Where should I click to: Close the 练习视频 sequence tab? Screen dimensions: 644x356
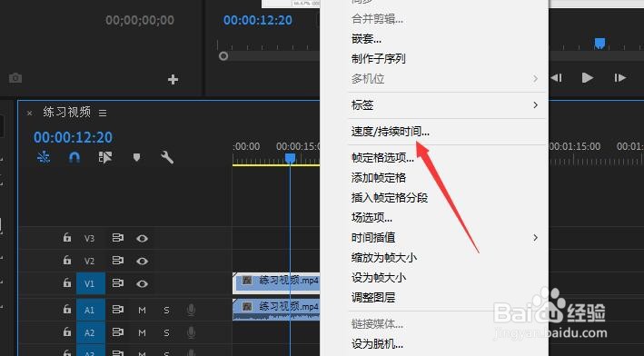pos(30,113)
